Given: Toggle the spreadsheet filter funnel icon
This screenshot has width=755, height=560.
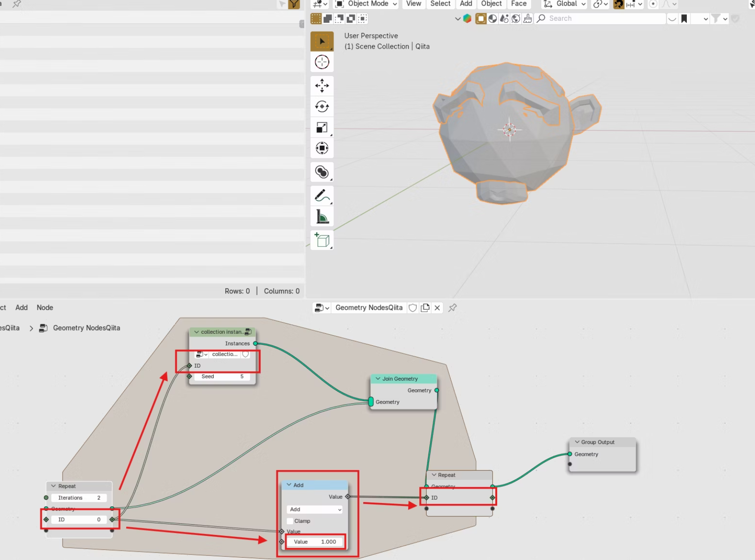Looking at the screenshot, I should pos(294,4).
